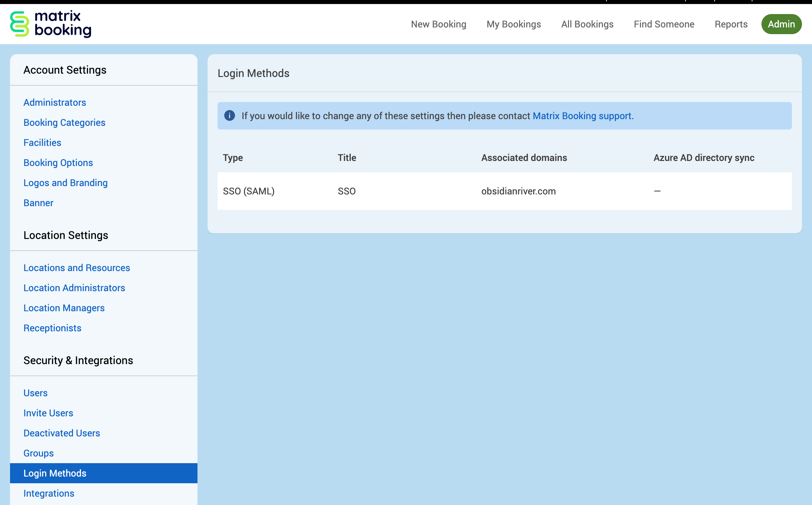This screenshot has height=505, width=812.
Task: Open Locations and Resources
Action: pyautogui.click(x=77, y=268)
